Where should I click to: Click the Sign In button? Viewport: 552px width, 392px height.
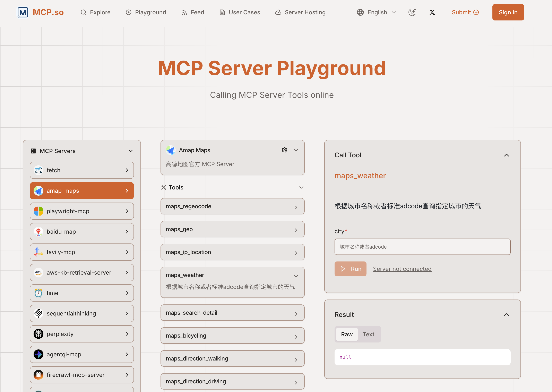pyautogui.click(x=508, y=12)
